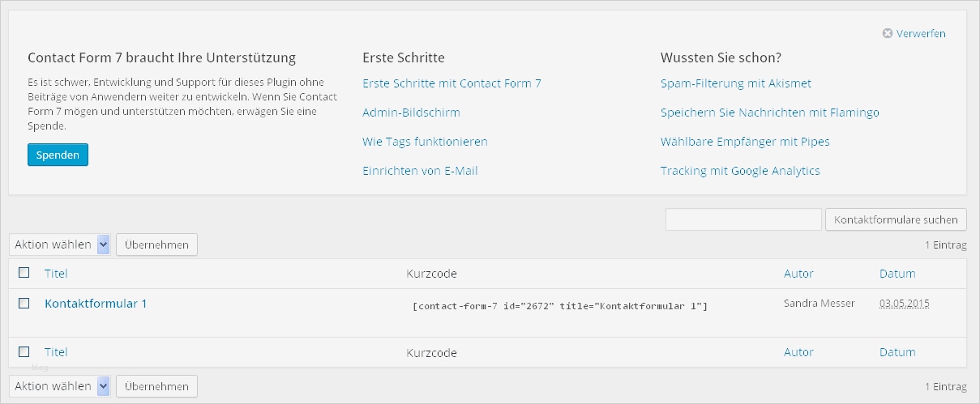This screenshot has height=404, width=980.
Task: Sort by the Datum column header
Action: point(897,274)
